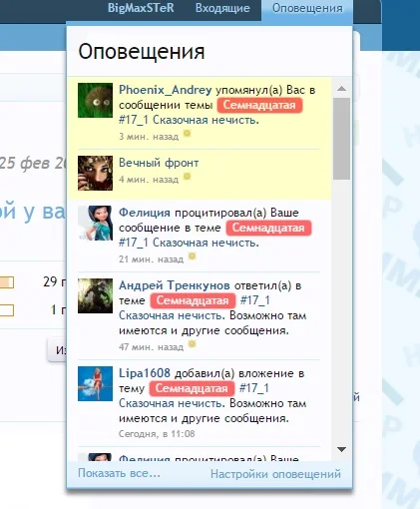Image resolution: width=420 pixels, height=509 pixels.
Task: Click the avatar beside Вечный фронт
Action: 95,173
